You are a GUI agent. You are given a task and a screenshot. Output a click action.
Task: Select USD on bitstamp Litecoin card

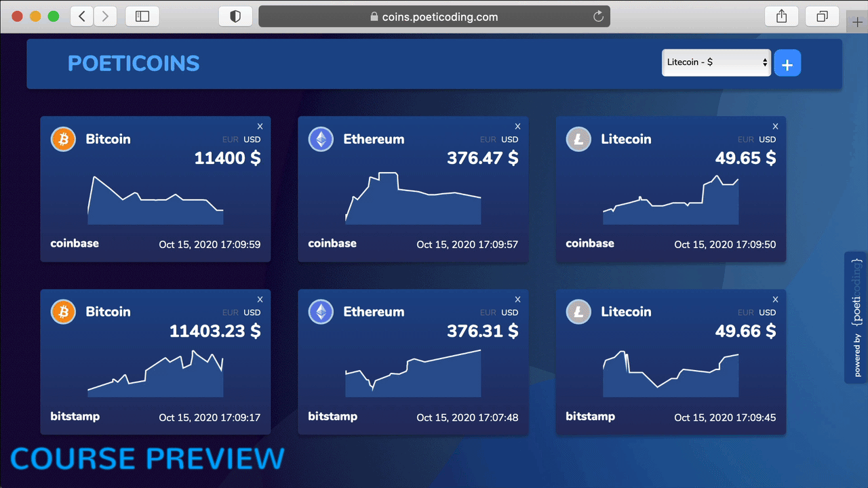(x=768, y=312)
